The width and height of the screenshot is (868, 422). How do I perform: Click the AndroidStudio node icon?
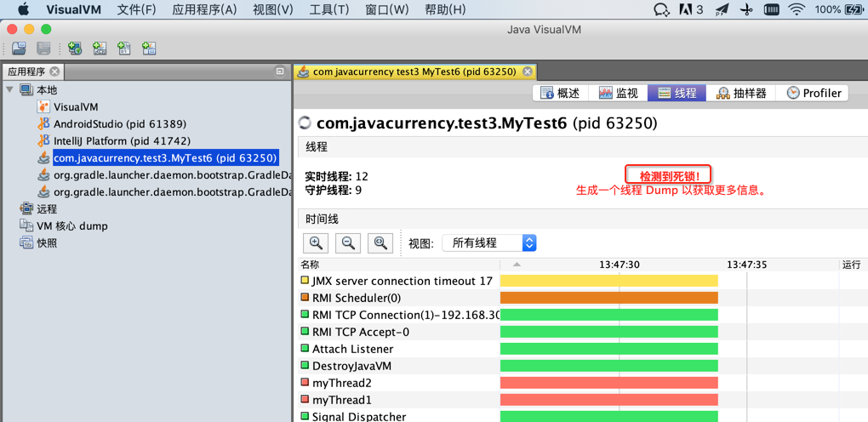(43, 124)
